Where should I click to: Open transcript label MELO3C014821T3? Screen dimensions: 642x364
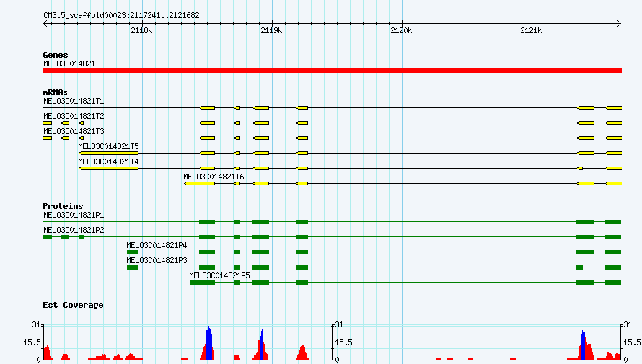tap(74, 131)
